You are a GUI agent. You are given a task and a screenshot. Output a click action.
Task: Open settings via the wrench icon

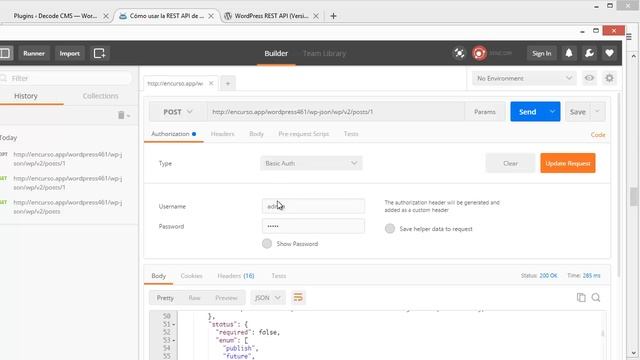click(589, 53)
